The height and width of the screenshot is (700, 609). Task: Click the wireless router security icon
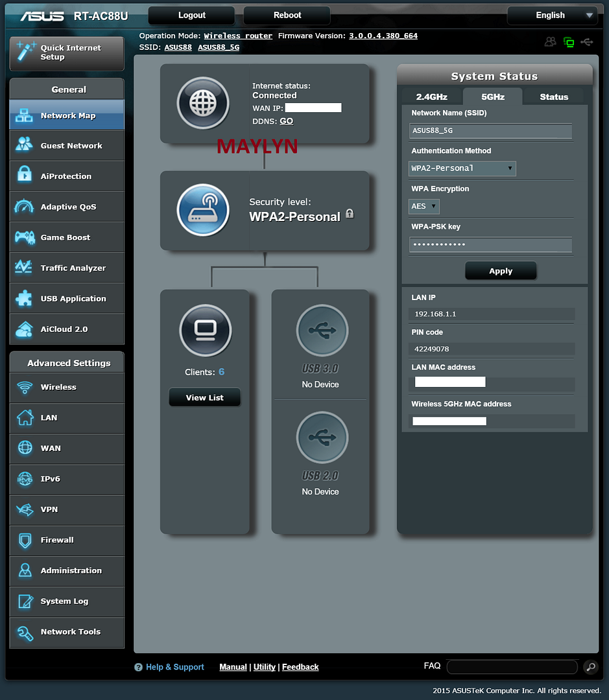click(203, 210)
